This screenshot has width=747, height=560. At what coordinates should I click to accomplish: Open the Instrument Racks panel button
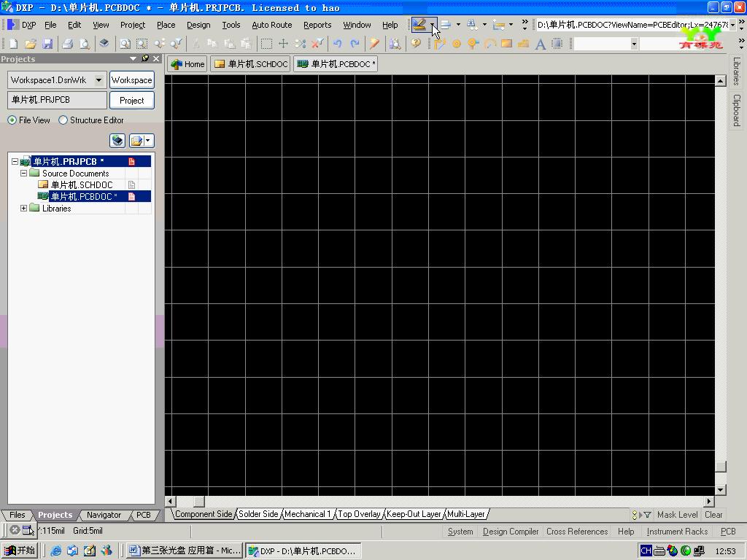(x=677, y=532)
